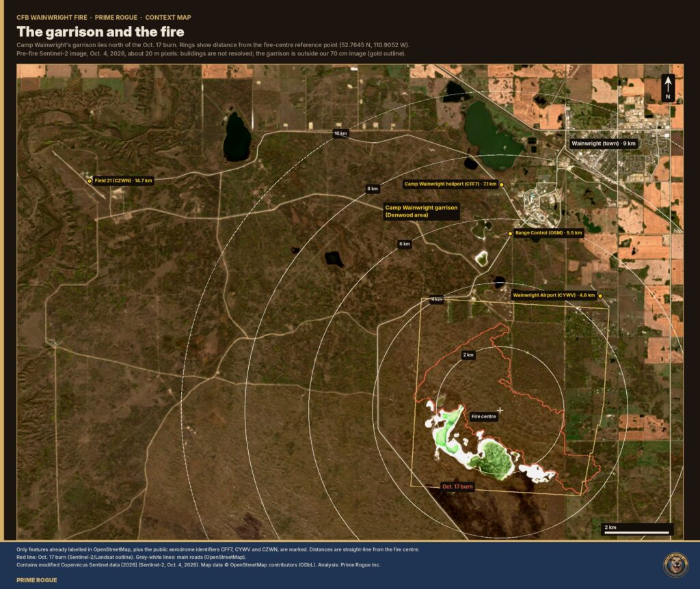Screen dimensions: 700x589
Task: Click the subtitle line about the Oct. 17 burn rings
Action: point(213,45)
